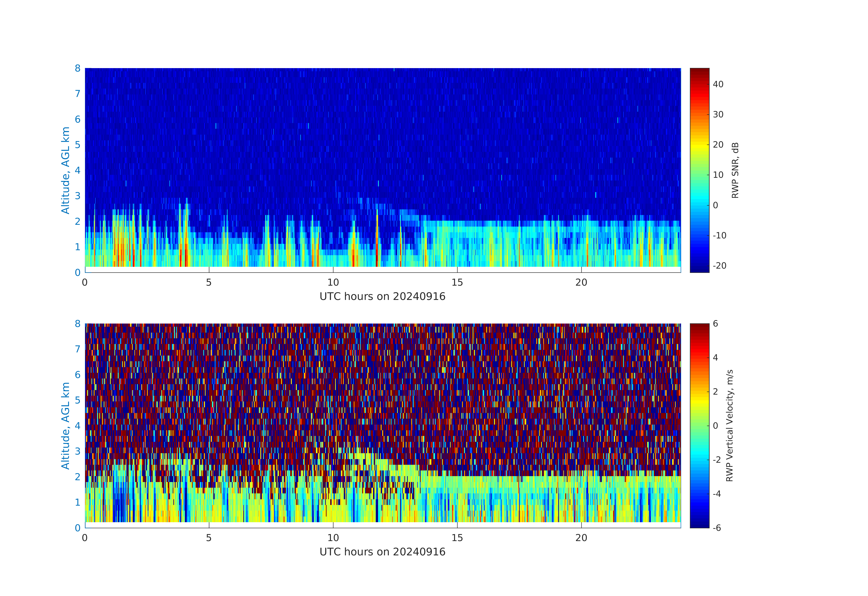
Task: Click x-axis tick 10 on bottom plot
Action: coord(333,538)
